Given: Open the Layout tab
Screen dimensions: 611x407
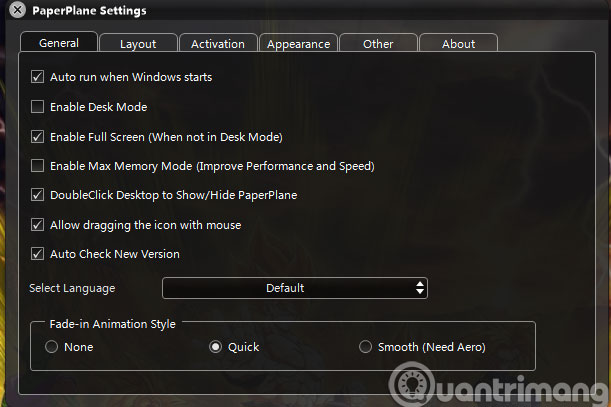Looking at the screenshot, I should tap(138, 43).
